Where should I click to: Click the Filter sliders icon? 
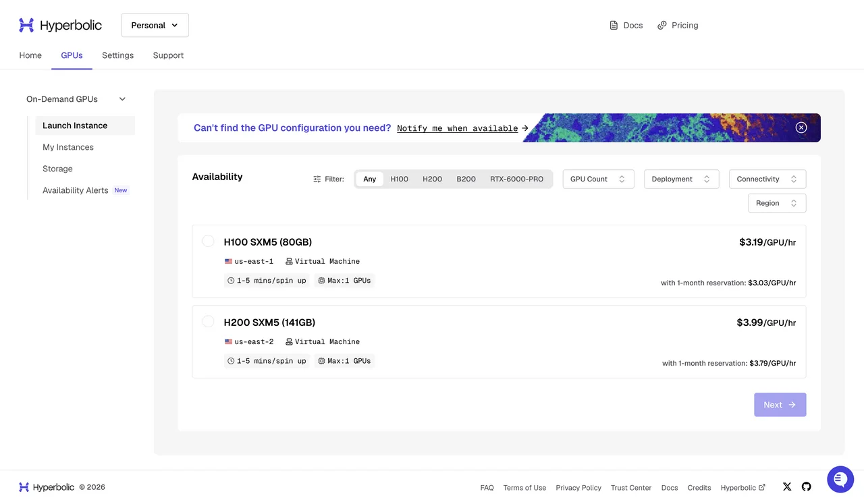point(317,179)
